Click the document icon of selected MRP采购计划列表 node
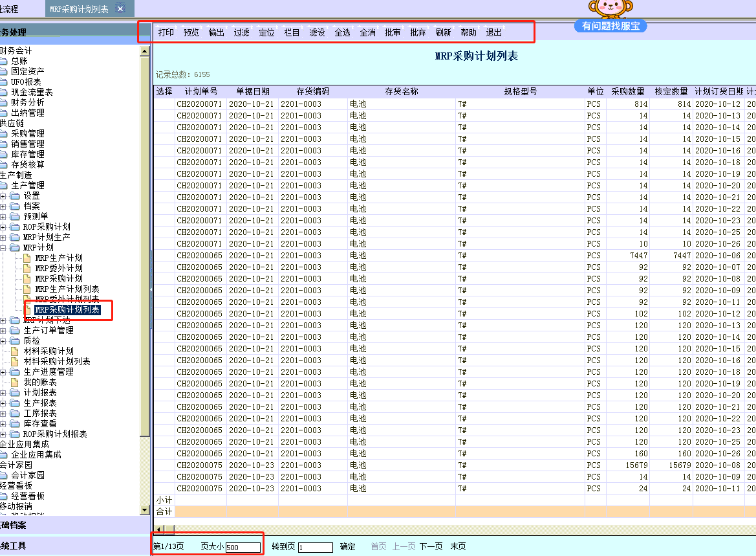 (x=27, y=310)
